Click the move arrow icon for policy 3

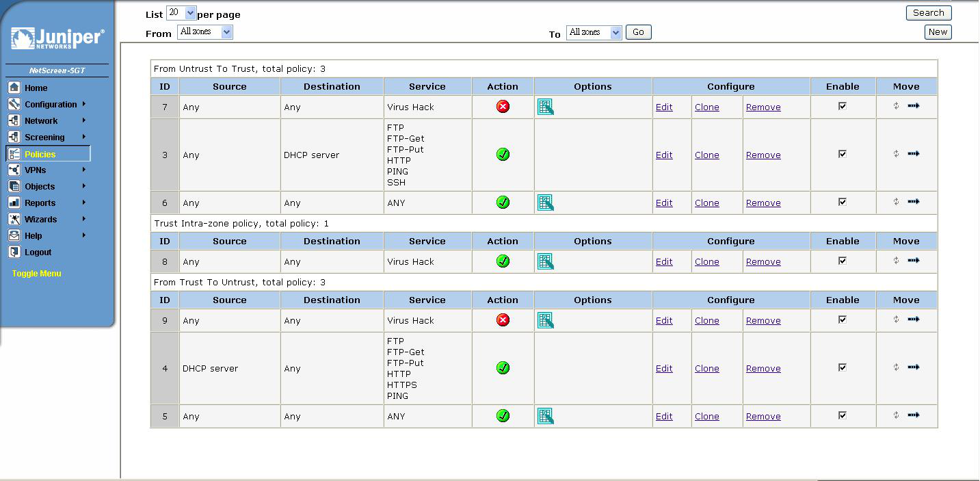point(913,154)
